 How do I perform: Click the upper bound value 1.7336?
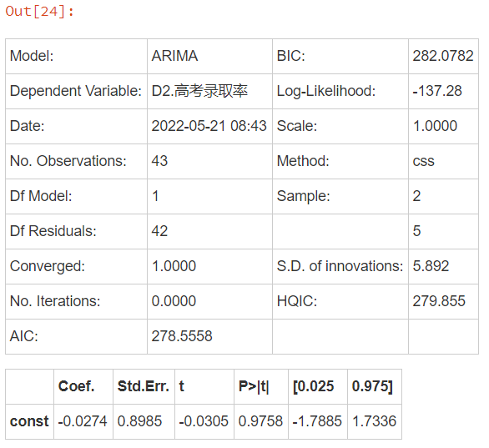(375, 421)
